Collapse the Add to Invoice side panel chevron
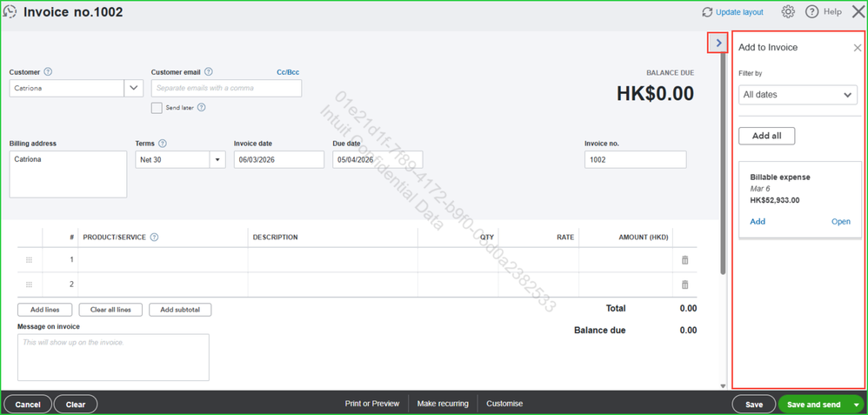The image size is (868, 415). [x=718, y=42]
